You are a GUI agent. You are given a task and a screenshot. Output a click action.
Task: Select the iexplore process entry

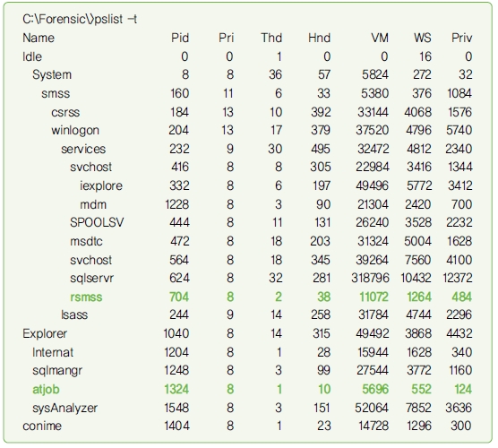click(101, 185)
